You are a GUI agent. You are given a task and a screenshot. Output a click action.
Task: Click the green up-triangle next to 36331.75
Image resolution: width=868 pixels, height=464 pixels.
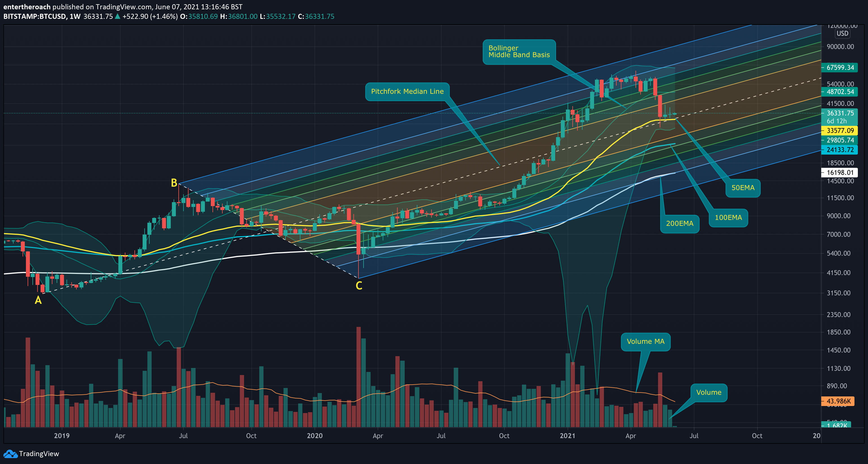click(117, 16)
